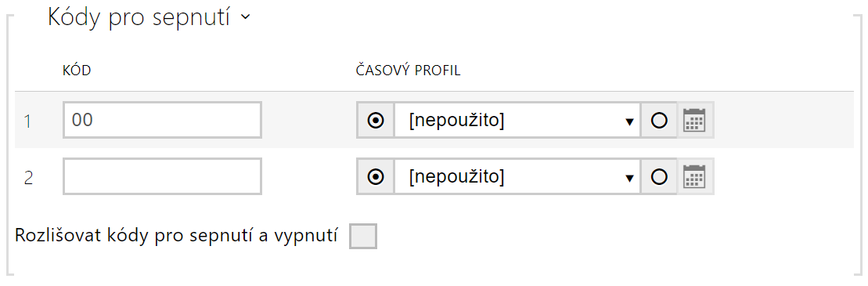Click the empty code field in row 2
Image resolution: width=868 pixels, height=286 pixels.
coord(162,176)
